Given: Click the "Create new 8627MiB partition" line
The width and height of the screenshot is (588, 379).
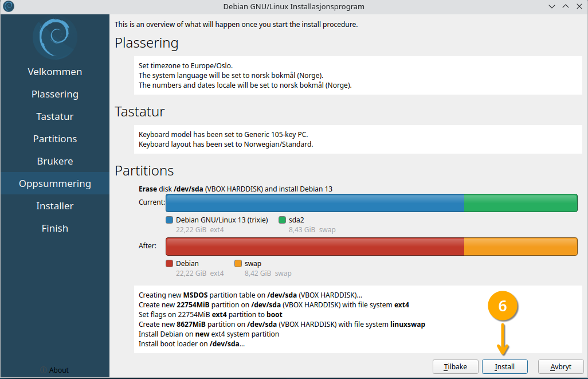Looking at the screenshot, I should (282, 324).
